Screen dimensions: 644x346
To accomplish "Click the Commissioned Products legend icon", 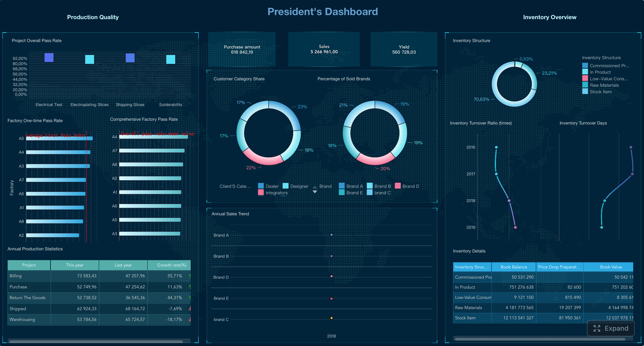I will pos(585,65).
